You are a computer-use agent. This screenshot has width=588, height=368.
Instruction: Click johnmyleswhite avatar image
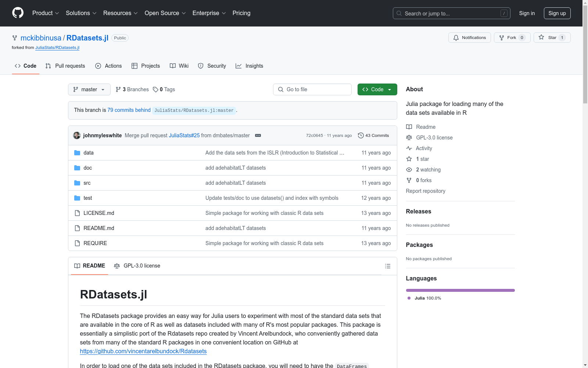pyautogui.click(x=77, y=135)
